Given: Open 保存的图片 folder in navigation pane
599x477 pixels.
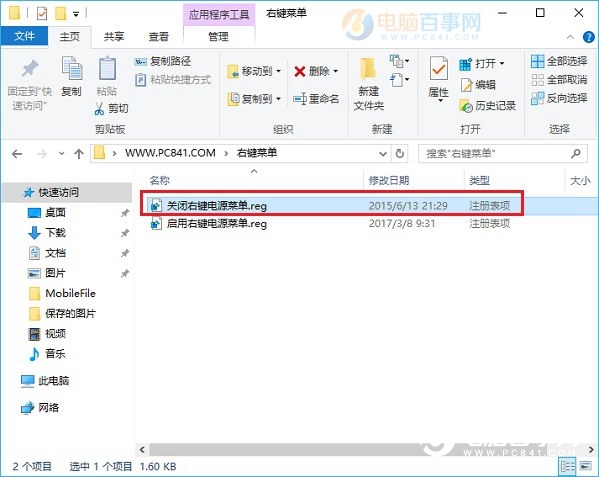Looking at the screenshot, I should click(x=70, y=314).
